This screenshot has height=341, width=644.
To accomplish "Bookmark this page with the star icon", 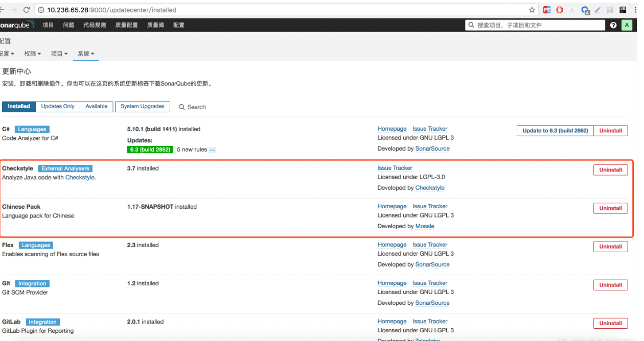I will click(532, 10).
